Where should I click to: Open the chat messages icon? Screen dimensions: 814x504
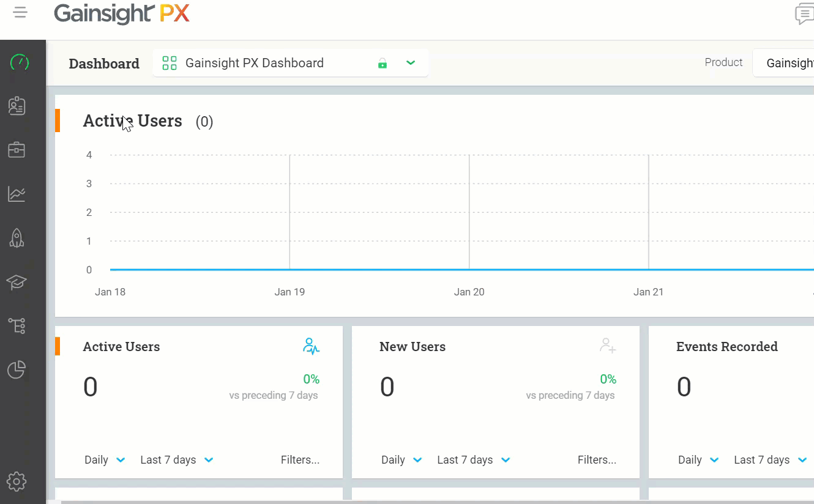804,13
